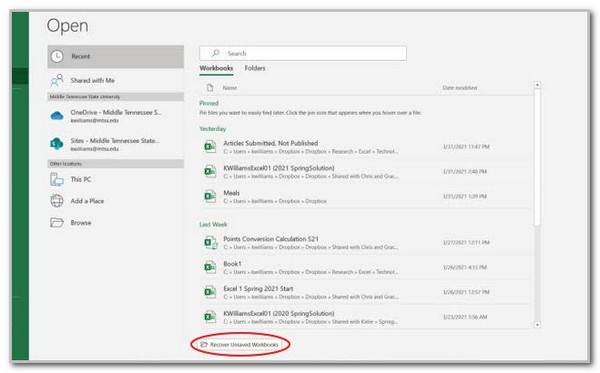Click Excel icon for KWilliamsExcel01 (2020 SpringSolution)
Screen dimensions: 600x373
(210, 317)
